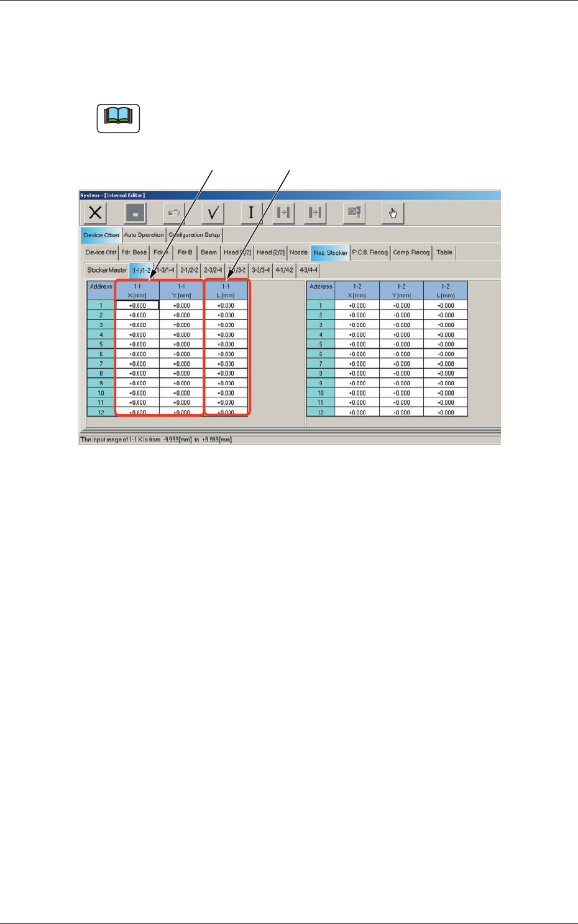Click the status bar input range message
The height and width of the screenshot is (924, 578).
(x=156, y=440)
